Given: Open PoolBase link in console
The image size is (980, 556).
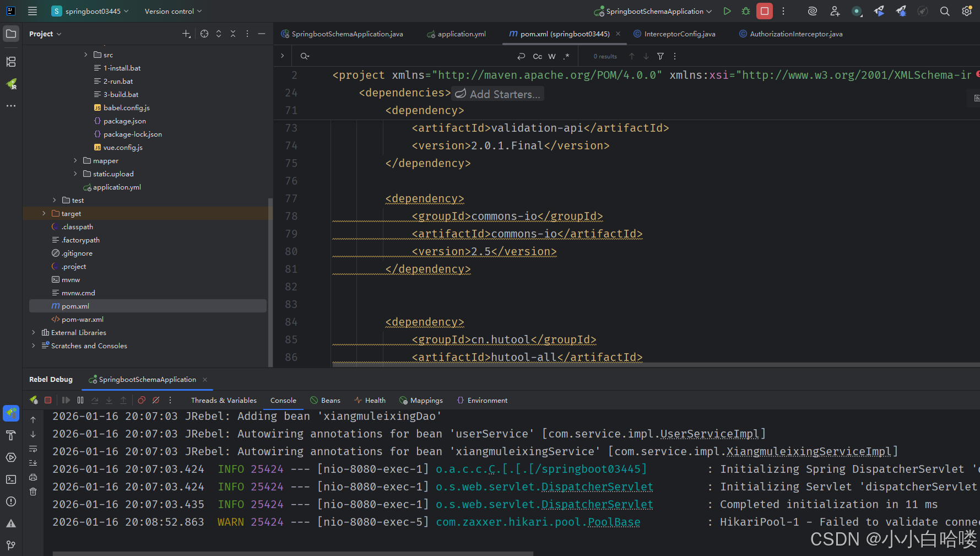Looking at the screenshot, I should coord(614,522).
